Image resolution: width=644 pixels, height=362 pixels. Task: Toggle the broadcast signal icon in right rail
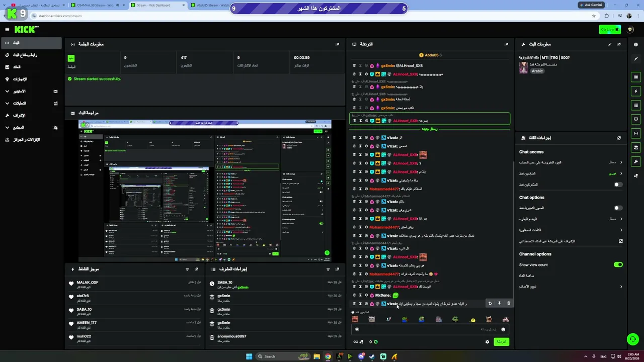coord(636,133)
